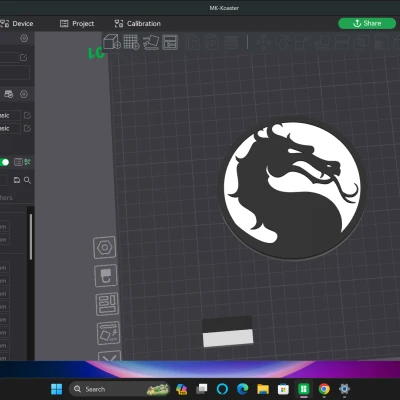Open printer settings gear in the sidebar
400x400 pixels.
[x=24, y=38]
